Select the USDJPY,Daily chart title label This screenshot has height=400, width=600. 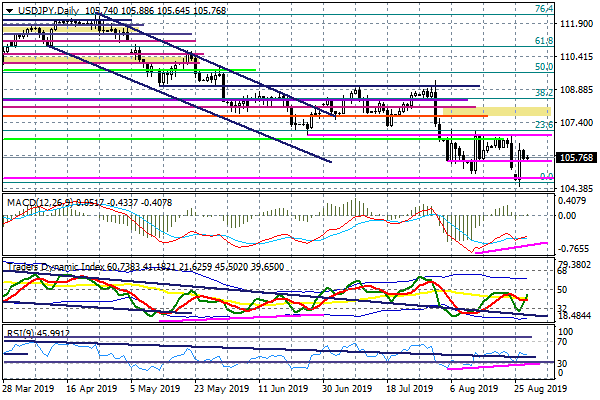(48, 10)
